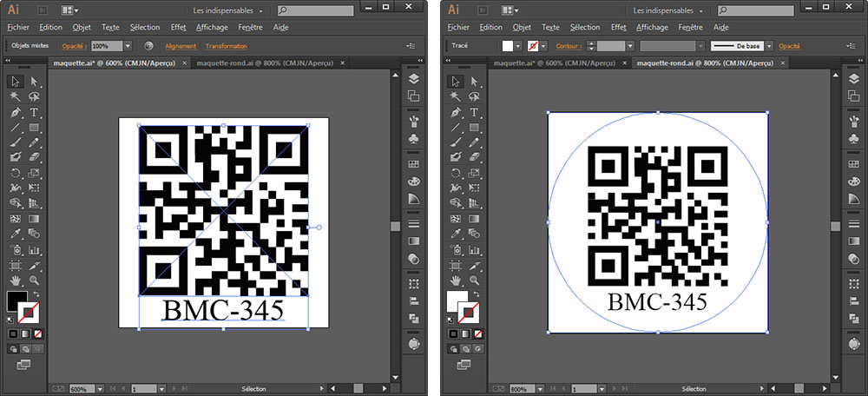Open the Symbols panel icon in the right window

coord(853,137)
